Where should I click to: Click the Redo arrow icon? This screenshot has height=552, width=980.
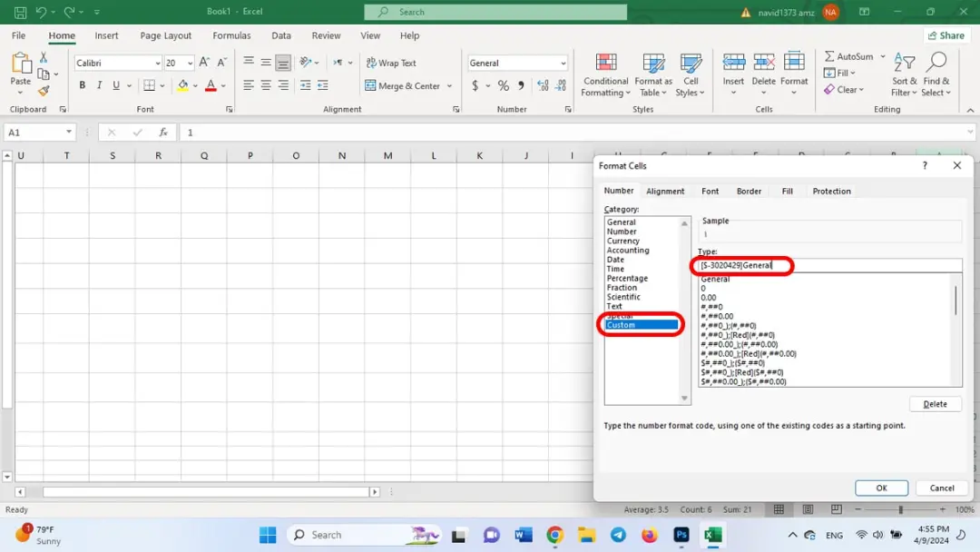(x=69, y=12)
